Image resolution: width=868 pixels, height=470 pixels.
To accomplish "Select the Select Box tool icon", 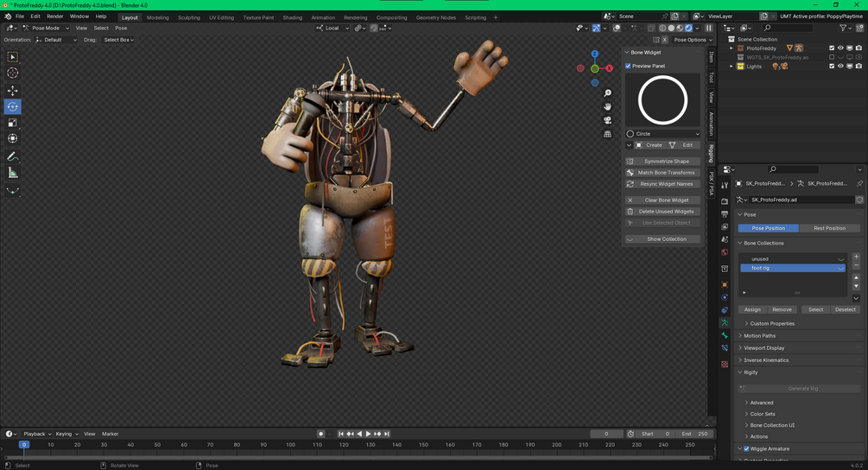I will 12,57.
